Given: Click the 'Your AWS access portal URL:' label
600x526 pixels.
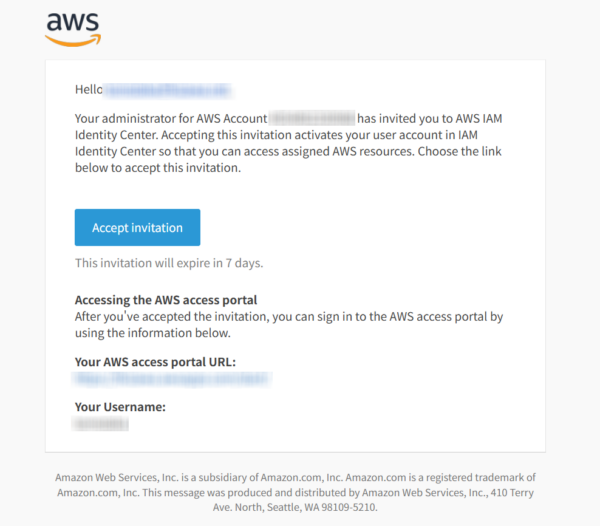Looking at the screenshot, I should coord(155,362).
